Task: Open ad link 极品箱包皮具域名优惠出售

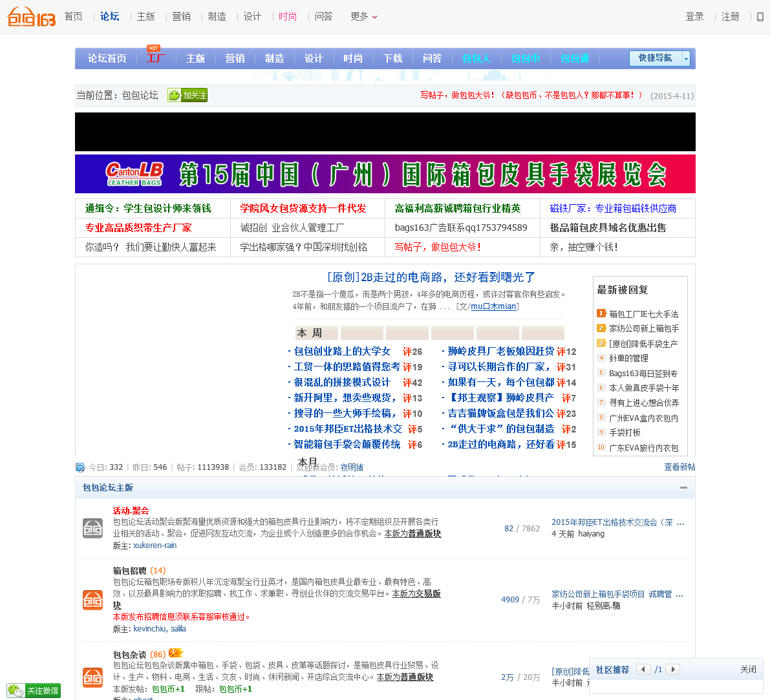Action: pyautogui.click(x=608, y=228)
